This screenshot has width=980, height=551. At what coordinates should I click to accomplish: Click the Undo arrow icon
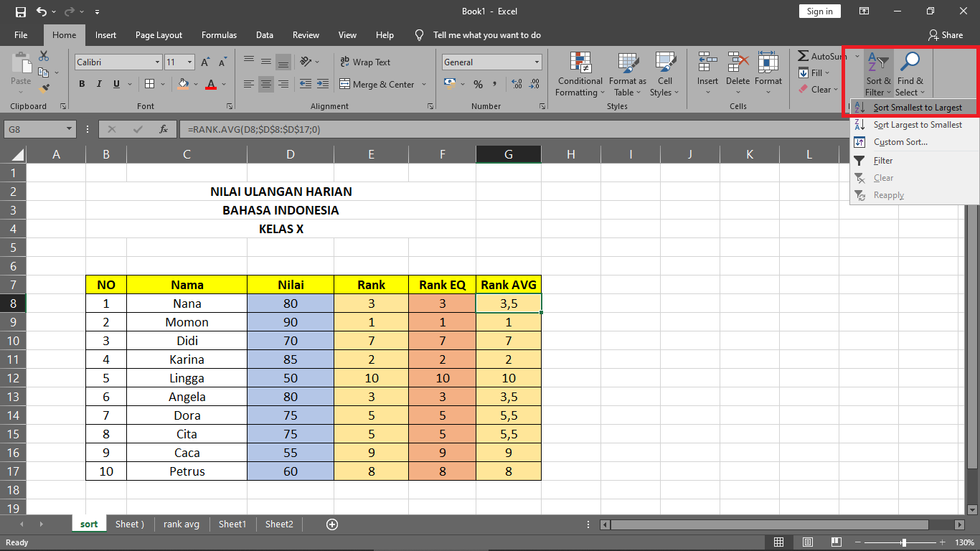(41, 11)
